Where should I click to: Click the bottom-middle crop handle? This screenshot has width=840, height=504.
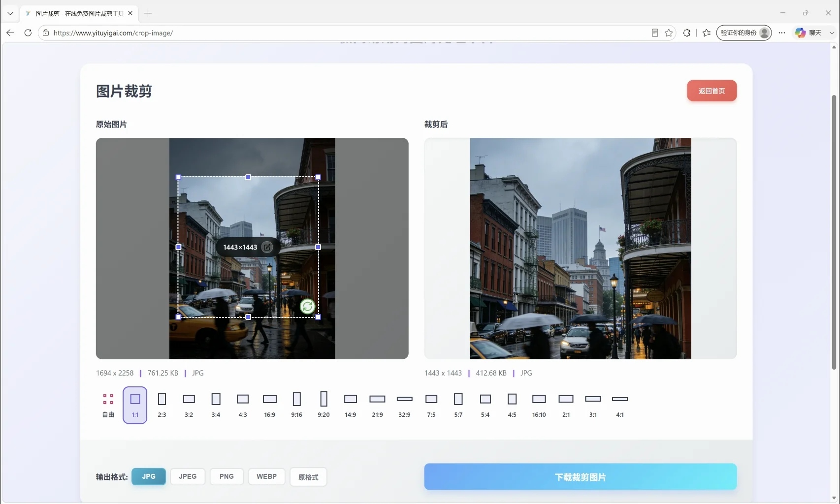(x=248, y=317)
